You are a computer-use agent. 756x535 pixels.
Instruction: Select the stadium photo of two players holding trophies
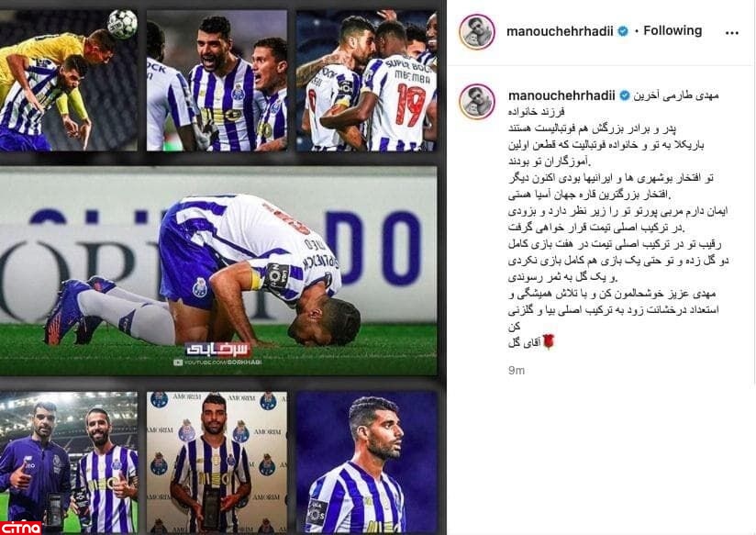69,463
